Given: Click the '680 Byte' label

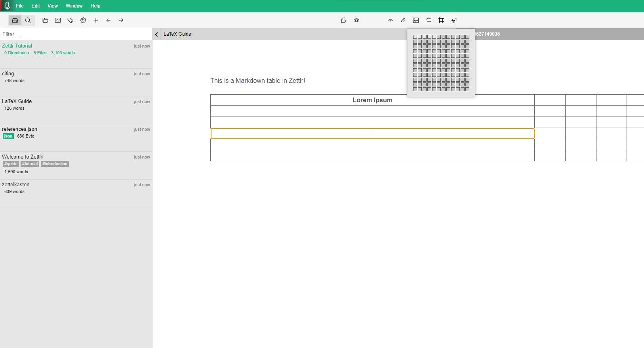Looking at the screenshot, I should point(26,136).
